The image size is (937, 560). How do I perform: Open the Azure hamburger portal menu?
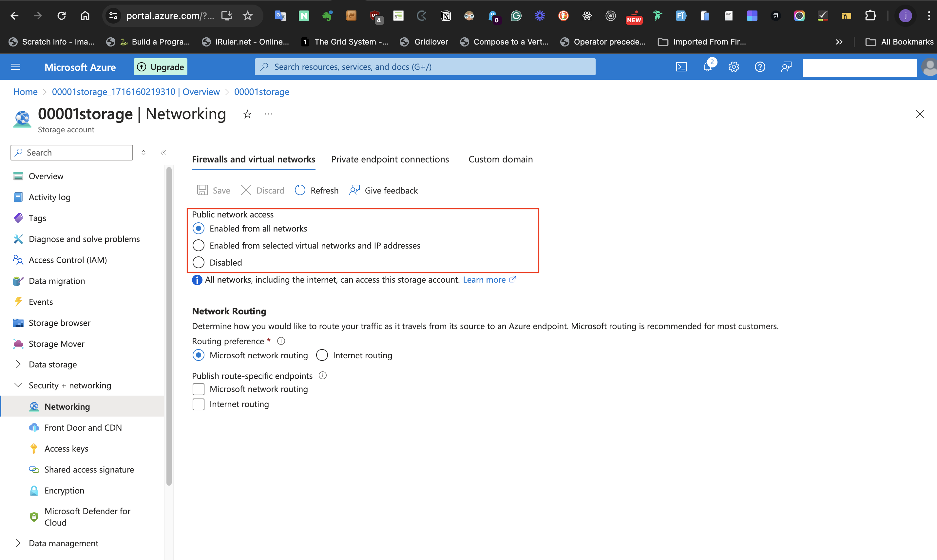(16, 67)
